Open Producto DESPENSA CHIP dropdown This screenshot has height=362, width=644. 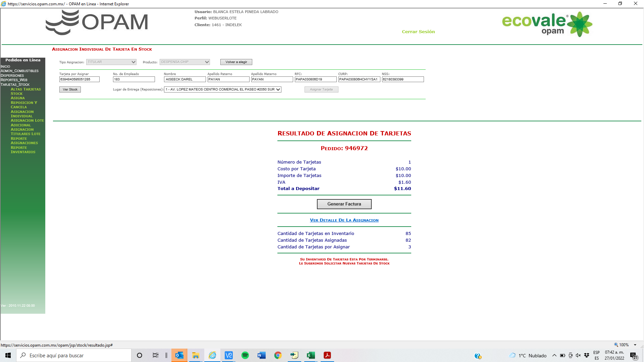pos(185,62)
